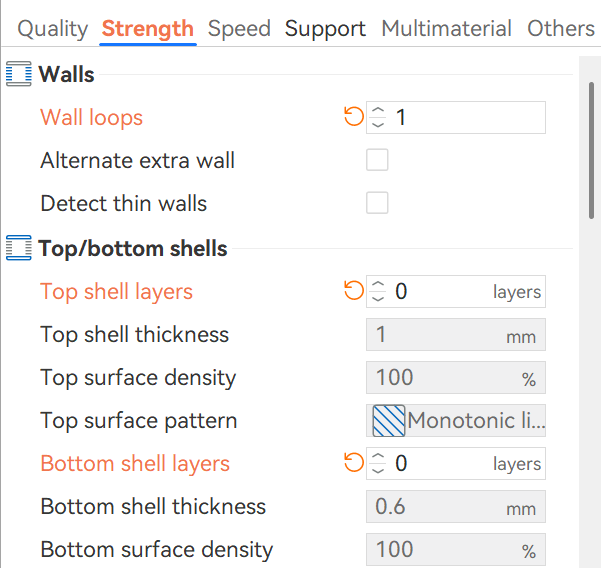Decrease Top shell layers with down arrow

377,298
